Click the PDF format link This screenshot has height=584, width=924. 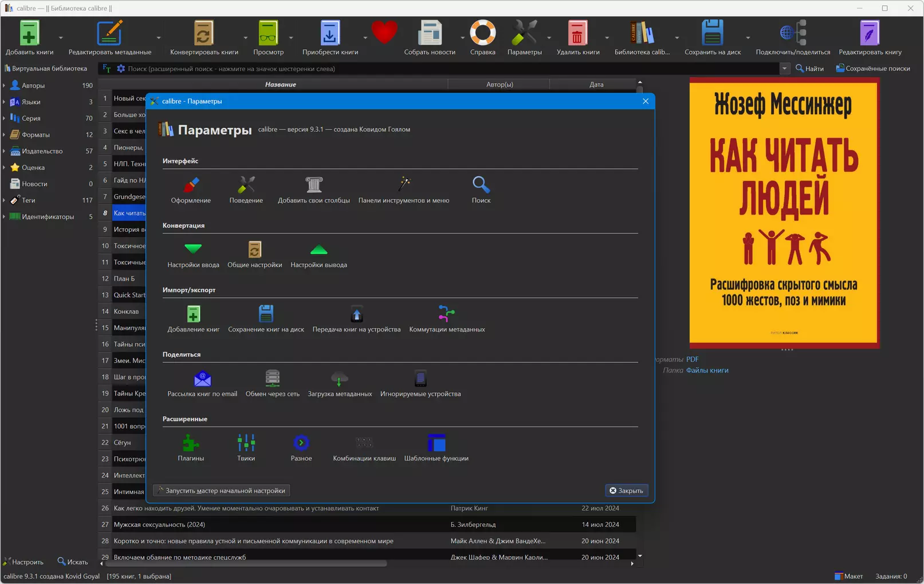pyautogui.click(x=692, y=360)
